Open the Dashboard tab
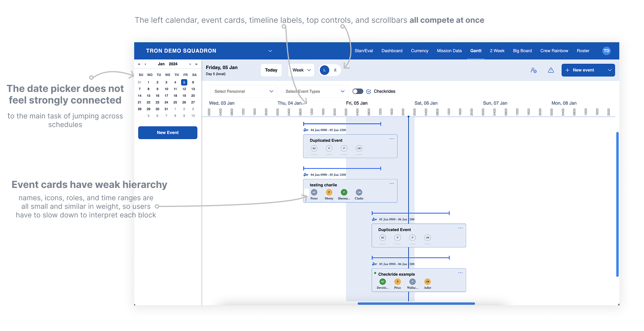The height and width of the screenshot is (331, 644). (x=392, y=51)
